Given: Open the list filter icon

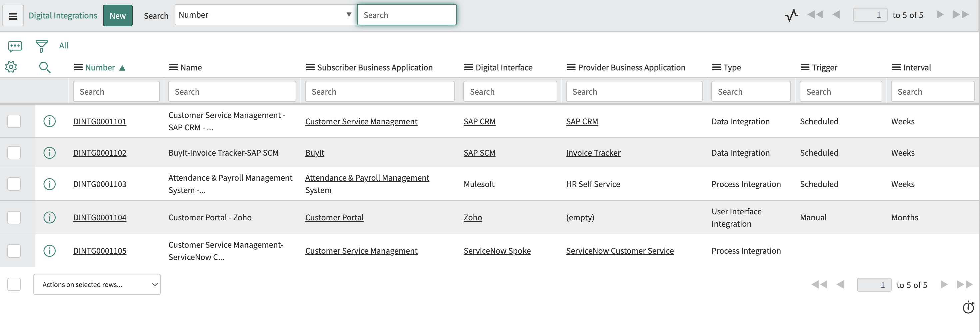Looking at the screenshot, I should [x=41, y=45].
